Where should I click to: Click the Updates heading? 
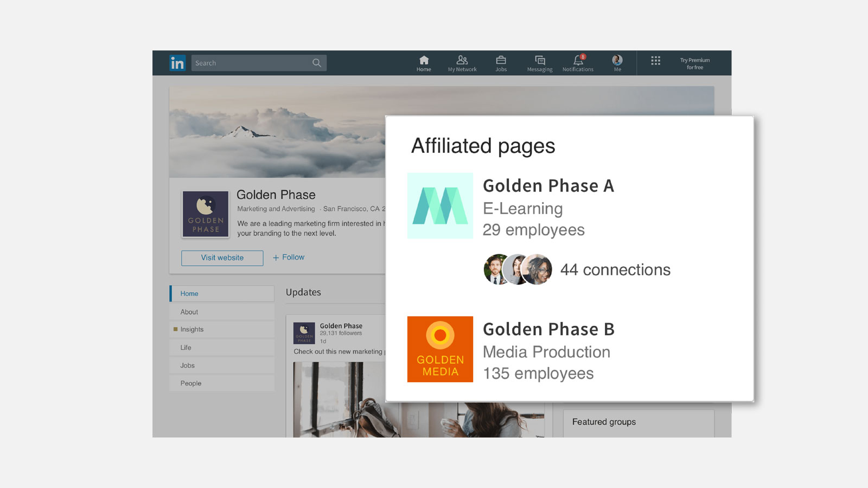[x=303, y=292]
